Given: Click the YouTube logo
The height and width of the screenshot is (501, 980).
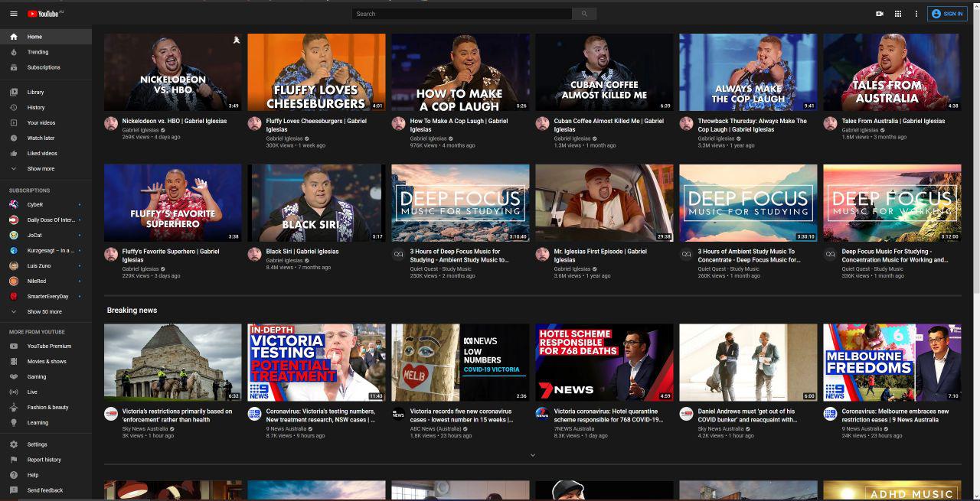Looking at the screenshot, I should click(x=45, y=14).
